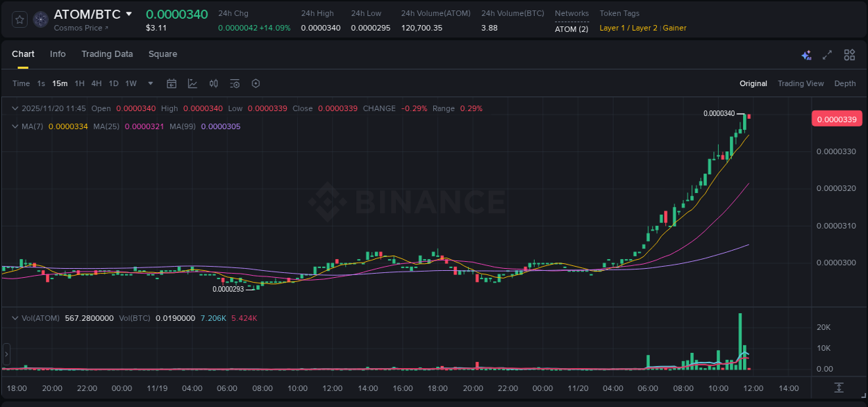Viewport: 868px width, 407px height.
Task: Open the date range calendar picker
Action: point(172,83)
